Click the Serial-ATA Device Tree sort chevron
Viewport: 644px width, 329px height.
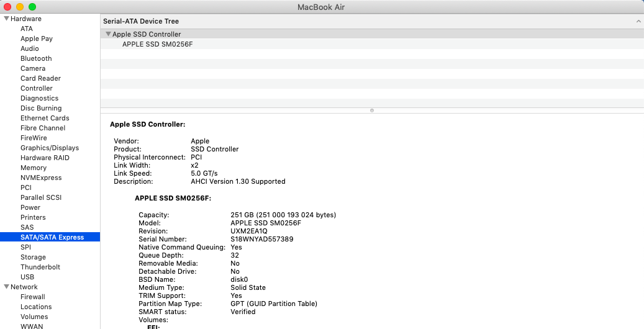tap(638, 21)
